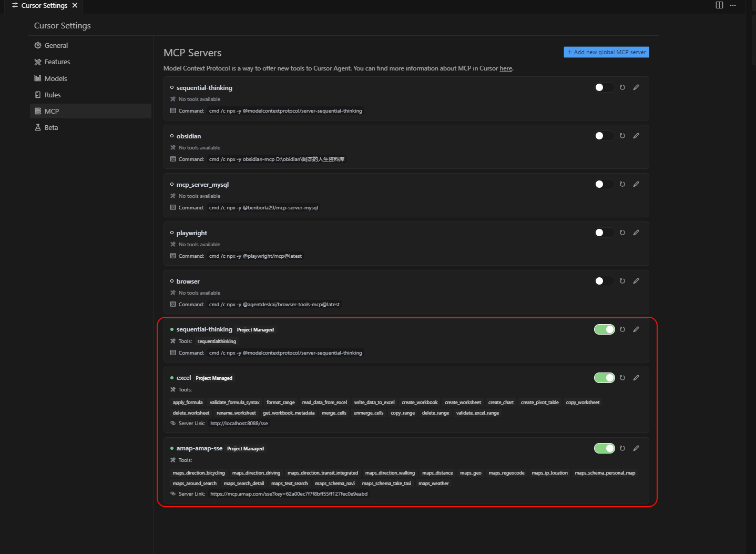This screenshot has height=554, width=756.
Task: Click the sequentialthinking tool tag
Action: (217, 341)
